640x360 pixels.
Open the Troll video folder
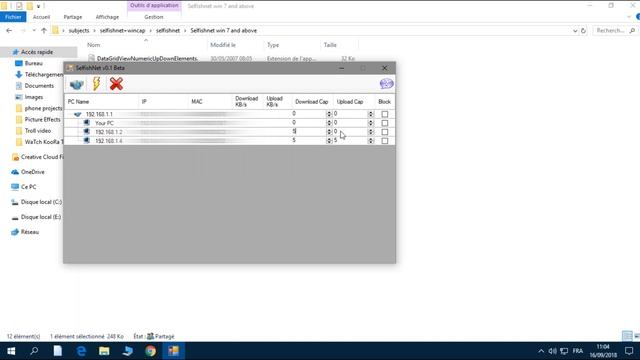click(x=38, y=131)
